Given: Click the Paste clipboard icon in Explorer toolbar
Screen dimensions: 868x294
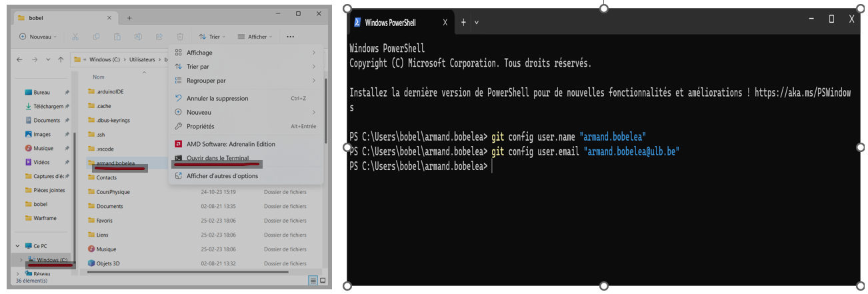Looking at the screenshot, I should pos(117,37).
